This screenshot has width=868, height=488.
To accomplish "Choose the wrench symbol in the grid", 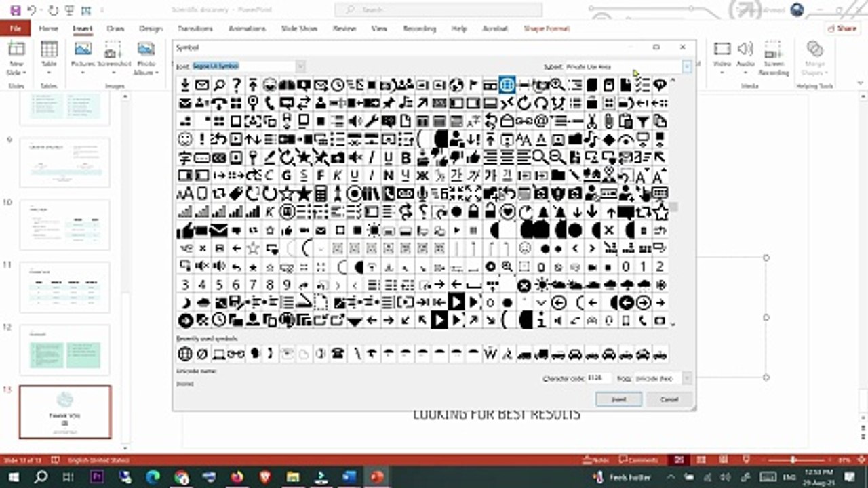I will pyautogui.click(x=372, y=121).
